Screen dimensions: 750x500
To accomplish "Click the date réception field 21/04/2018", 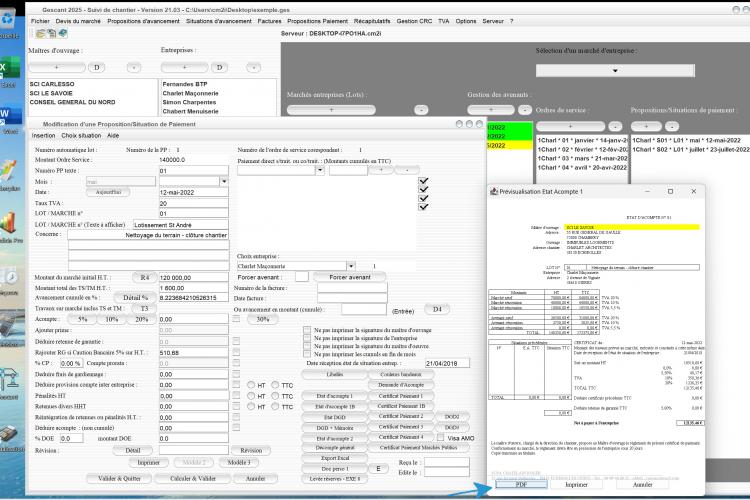I will click(447, 363).
